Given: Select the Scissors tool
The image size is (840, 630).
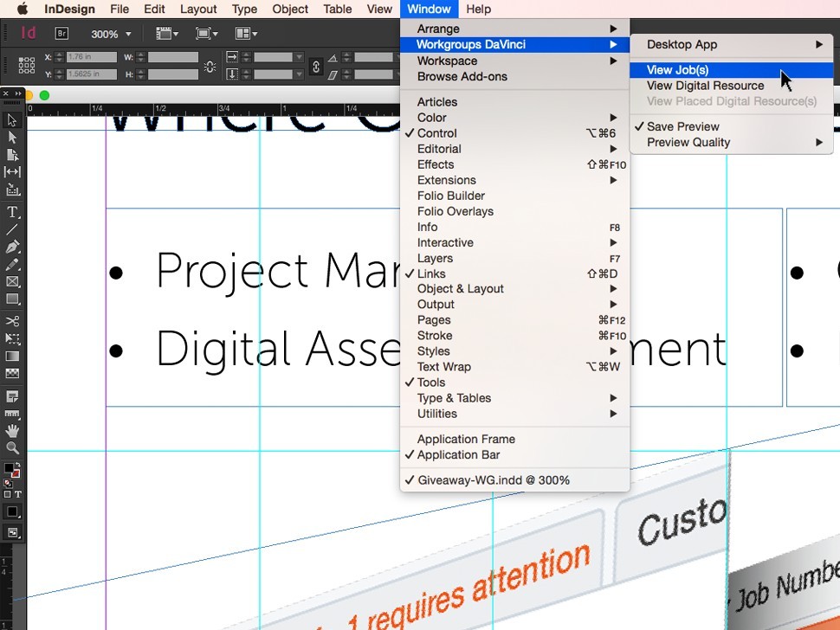Looking at the screenshot, I should [x=12, y=321].
